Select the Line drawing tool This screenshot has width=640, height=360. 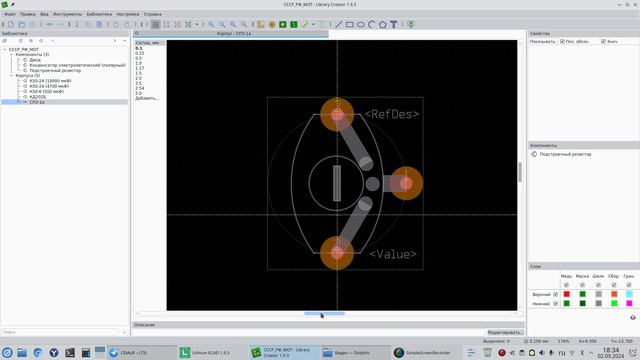(x=339, y=24)
